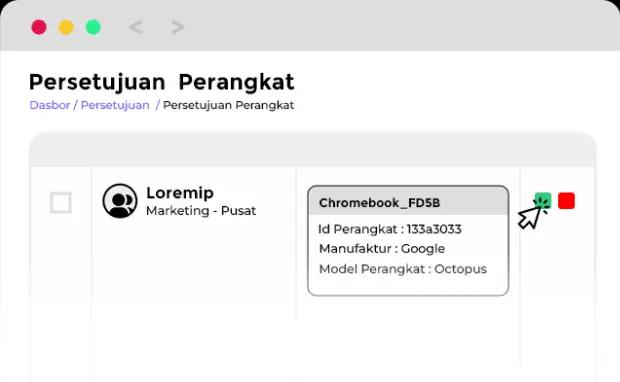This screenshot has width=620, height=382.
Task: Tick the checkbox for Loremip row
Action: tap(61, 202)
